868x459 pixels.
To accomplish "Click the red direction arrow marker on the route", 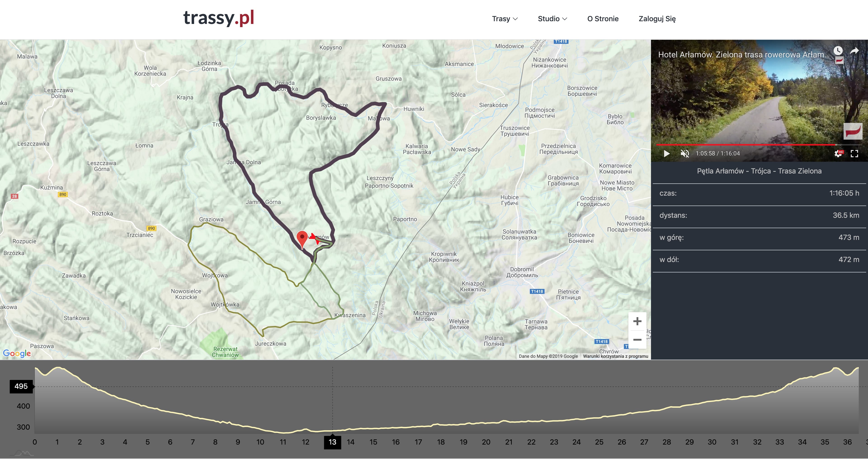I will 315,238.
